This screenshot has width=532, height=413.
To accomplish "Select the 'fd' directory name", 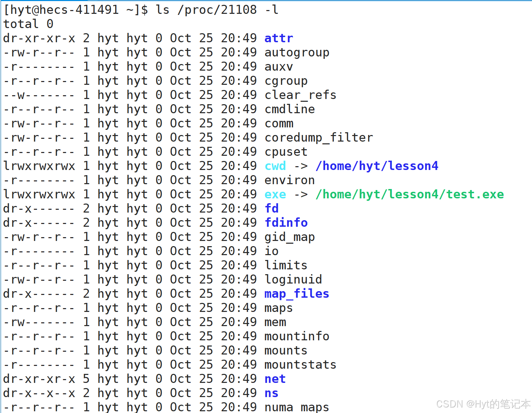I will point(272,208).
